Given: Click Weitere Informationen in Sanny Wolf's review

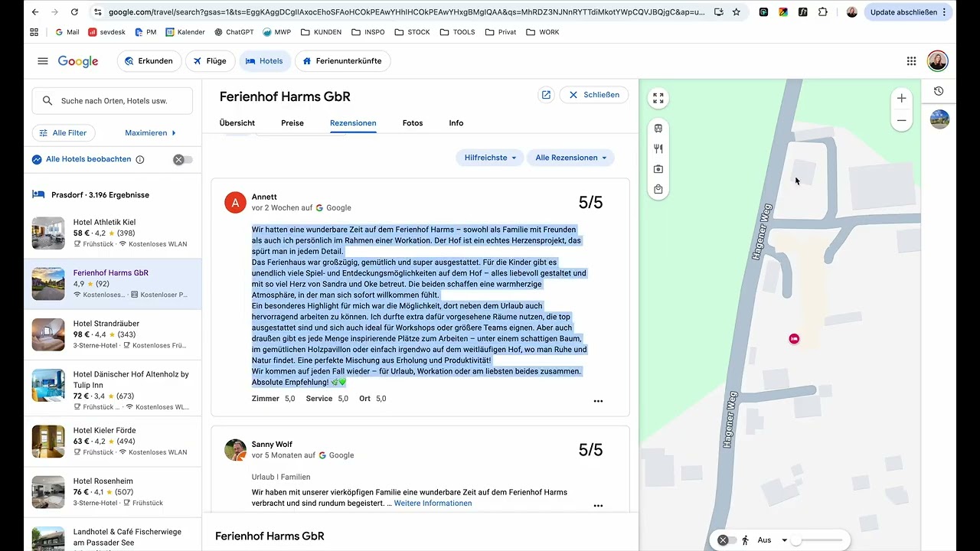Looking at the screenshot, I should [x=433, y=504].
